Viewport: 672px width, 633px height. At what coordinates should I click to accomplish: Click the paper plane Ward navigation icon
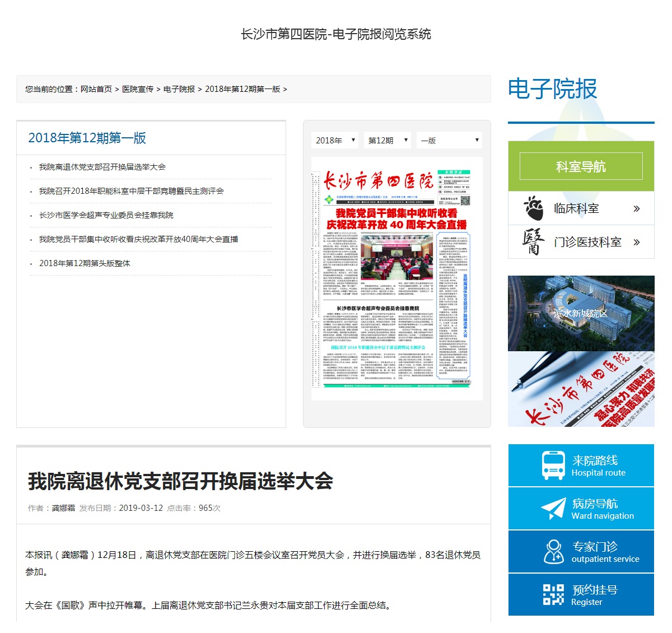pos(553,509)
